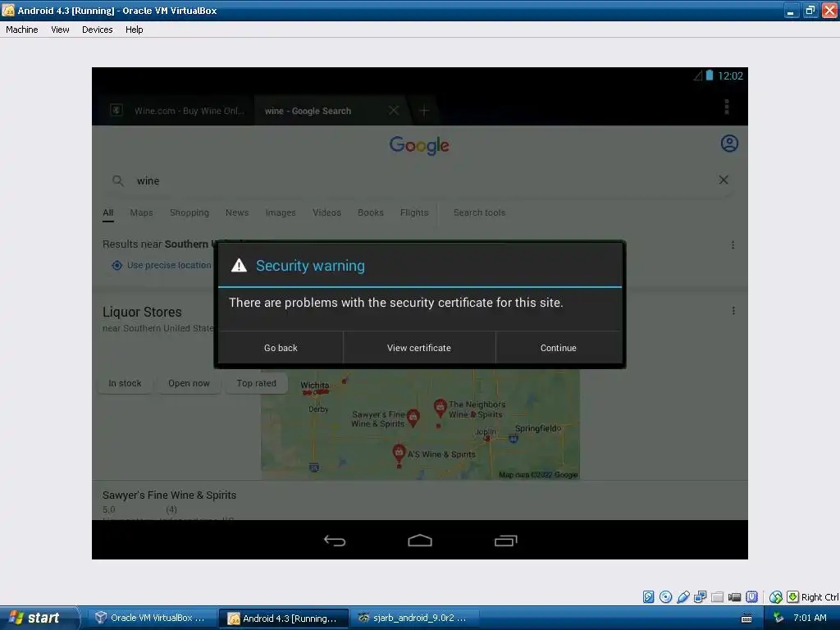
Task: Select the Shopping search category
Action: pyautogui.click(x=189, y=212)
